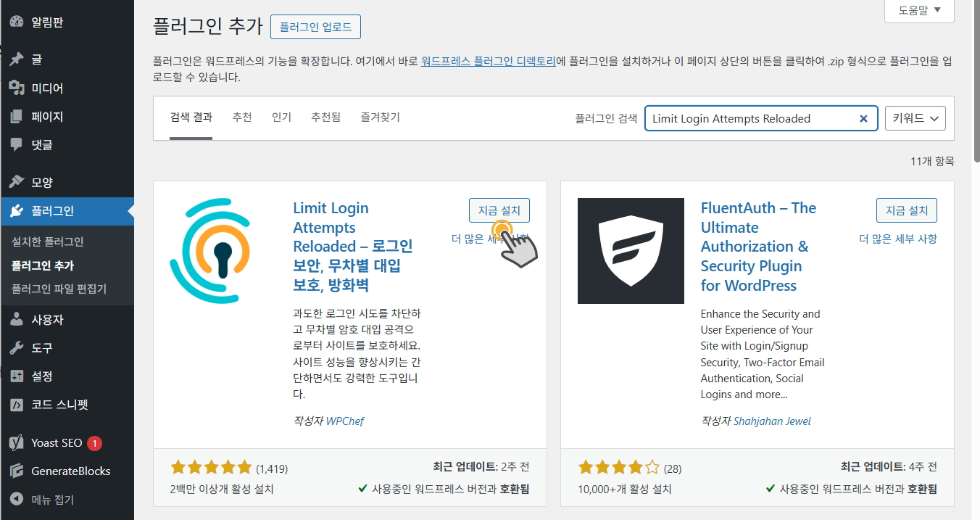Image resolution: width=980 pixels, height=520 pixels.
Task: Click the media icon beside 미디어
Action: pyautogui.click(x=16, y=88)
